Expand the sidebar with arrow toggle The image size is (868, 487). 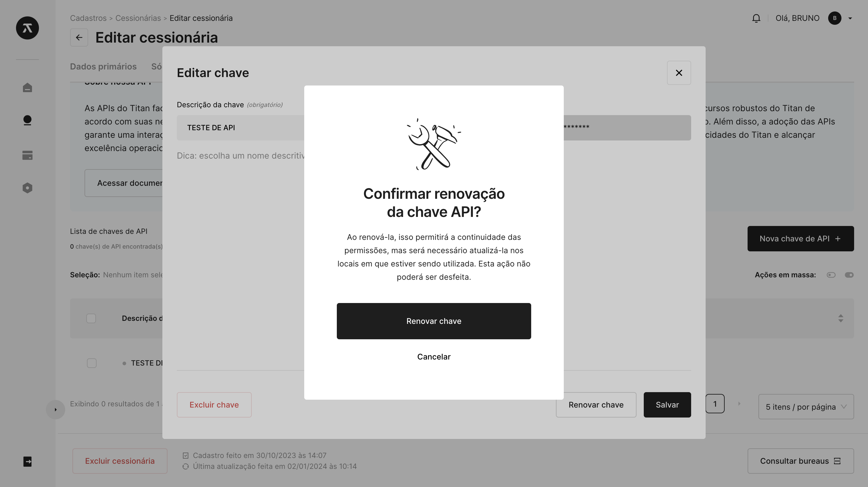click(56, 410)
